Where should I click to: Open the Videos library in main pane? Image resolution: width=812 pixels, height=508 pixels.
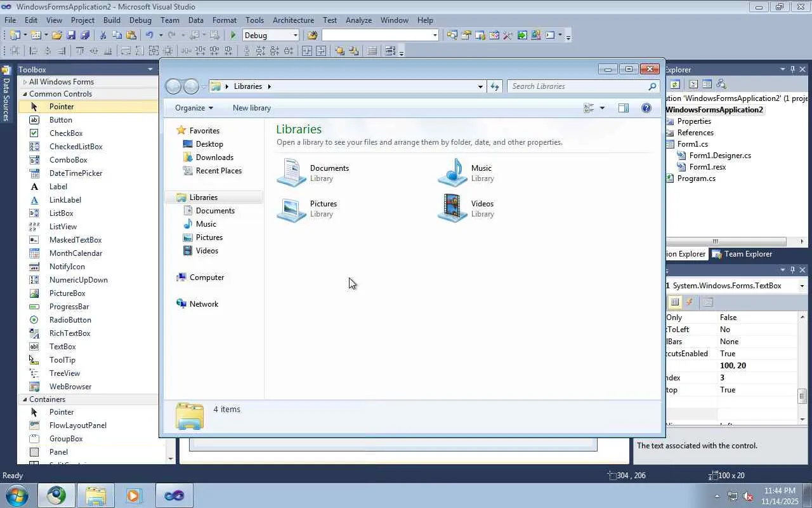[x=466, y=208]
